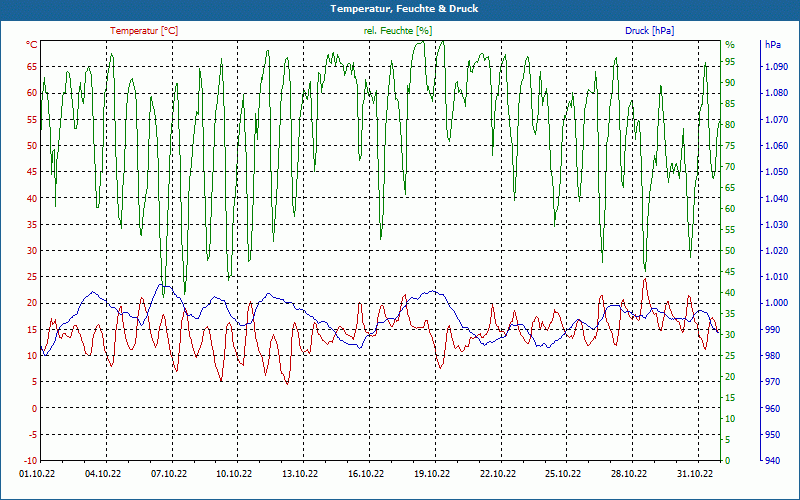The height and width of the screenshot is (500, 800).
Task: Click date label 10.10.22 on time axis
Action: [235, 473]
